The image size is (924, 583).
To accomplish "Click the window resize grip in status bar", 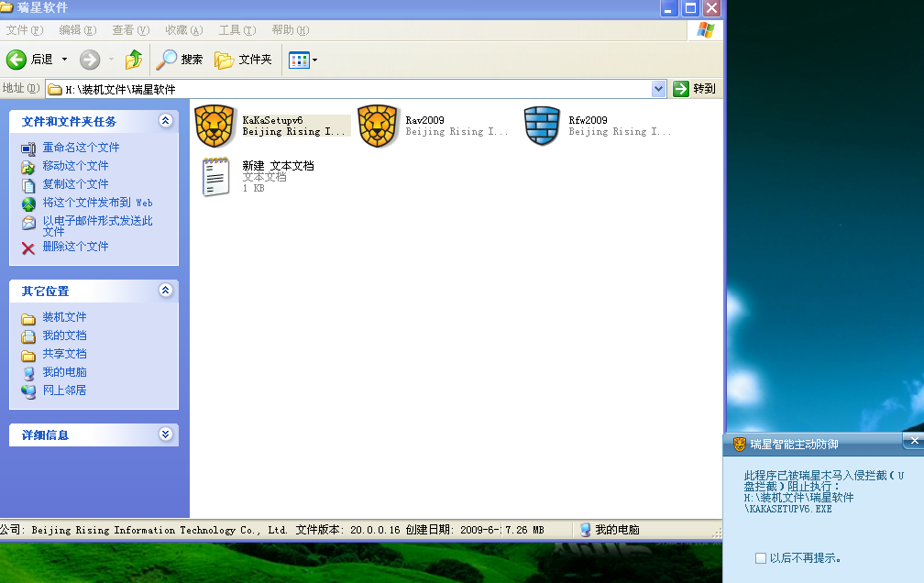I will 717,533.
